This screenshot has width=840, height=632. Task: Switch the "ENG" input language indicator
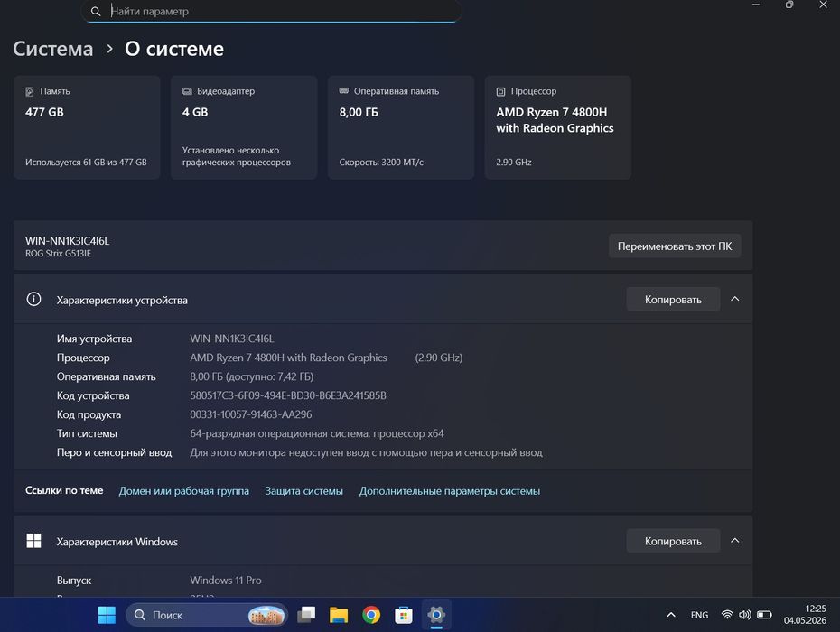pyautogui.click(x=699, y=615)
